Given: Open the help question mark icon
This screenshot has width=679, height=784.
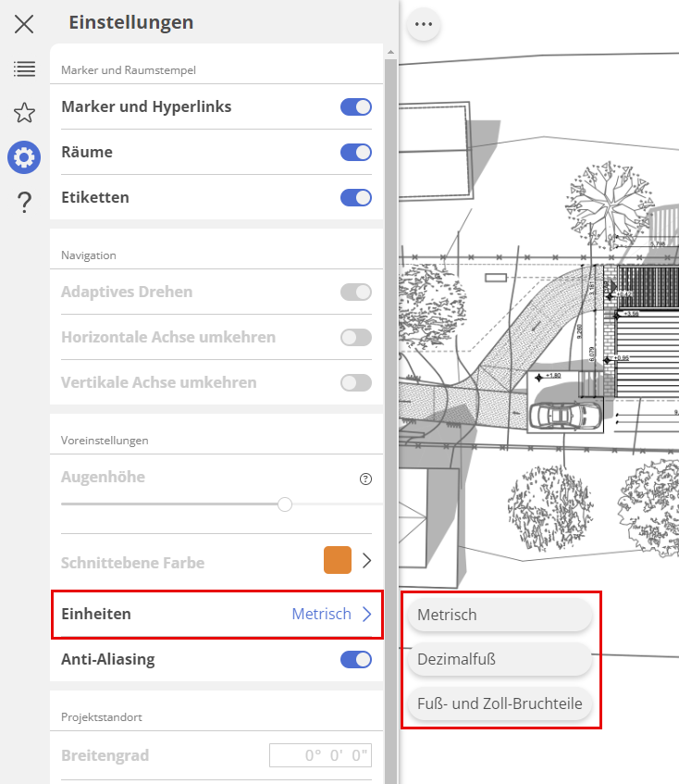Looking at the screenshot, I should tap(24, 203).
